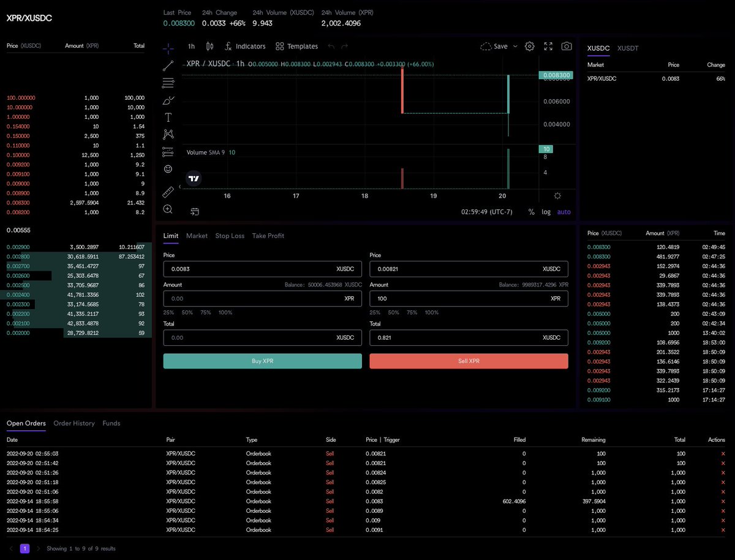
Task: Open price scale settings gear below axis
Action: click(x=557, y=196)
